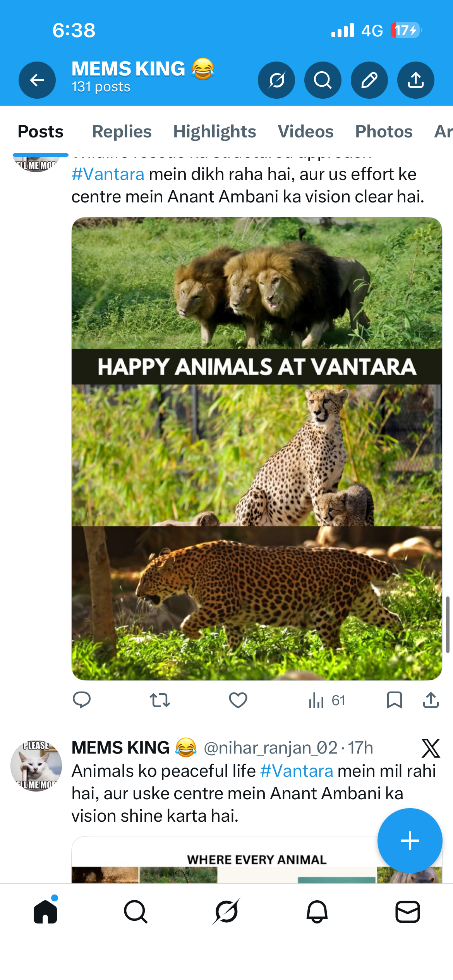Share the post with lions image
The height and width of the screenshot is (980, 453).
pos(431,700)
